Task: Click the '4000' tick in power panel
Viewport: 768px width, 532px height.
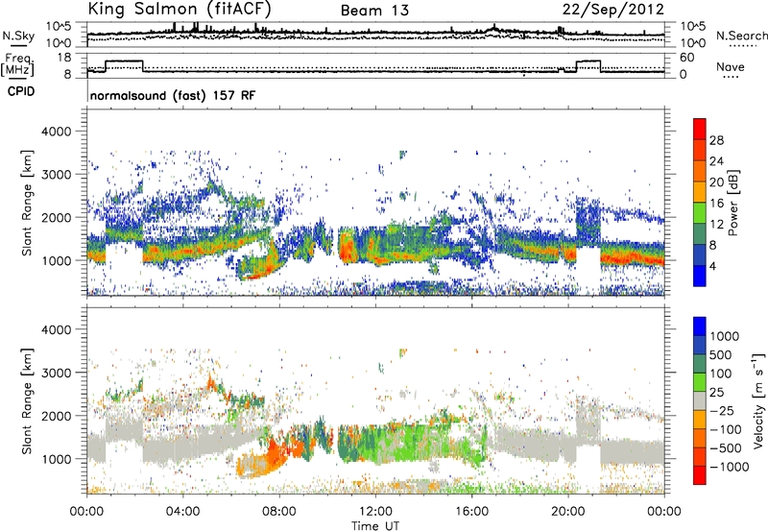Action: click(56, 132)
